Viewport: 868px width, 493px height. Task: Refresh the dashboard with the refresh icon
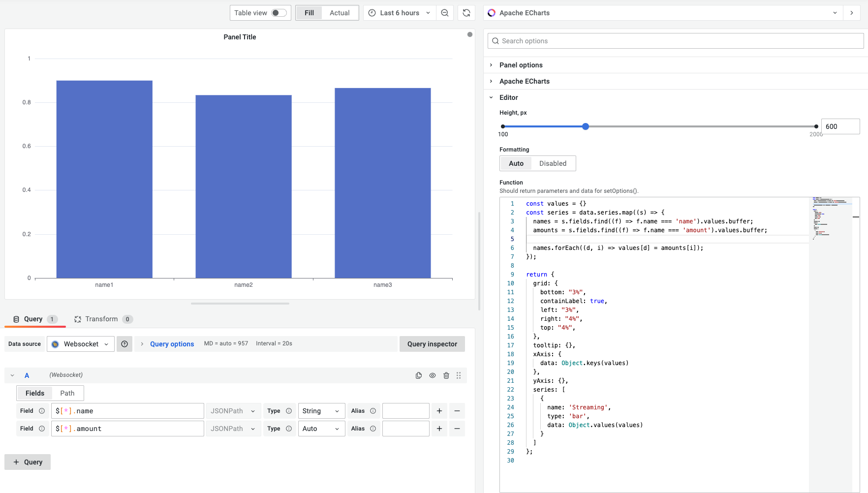(466, 13)
